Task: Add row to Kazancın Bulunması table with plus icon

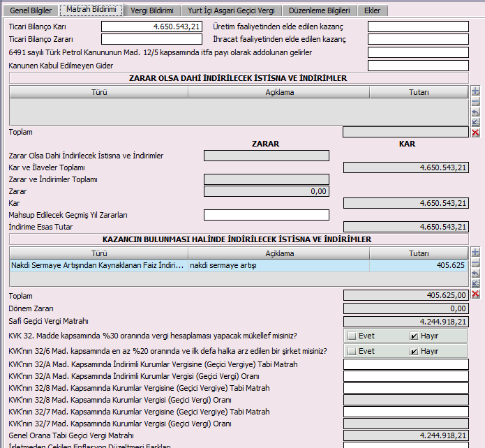Action: [x=475, y=252]
